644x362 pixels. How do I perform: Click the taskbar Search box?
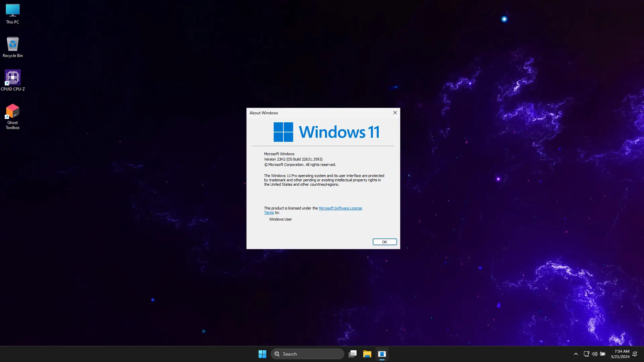(308, 354)
